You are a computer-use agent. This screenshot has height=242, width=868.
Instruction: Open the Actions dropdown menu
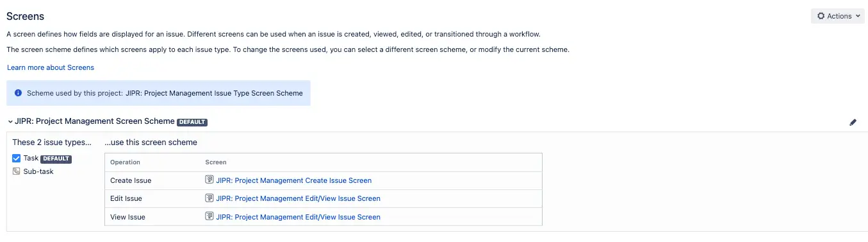coord(838,16)
